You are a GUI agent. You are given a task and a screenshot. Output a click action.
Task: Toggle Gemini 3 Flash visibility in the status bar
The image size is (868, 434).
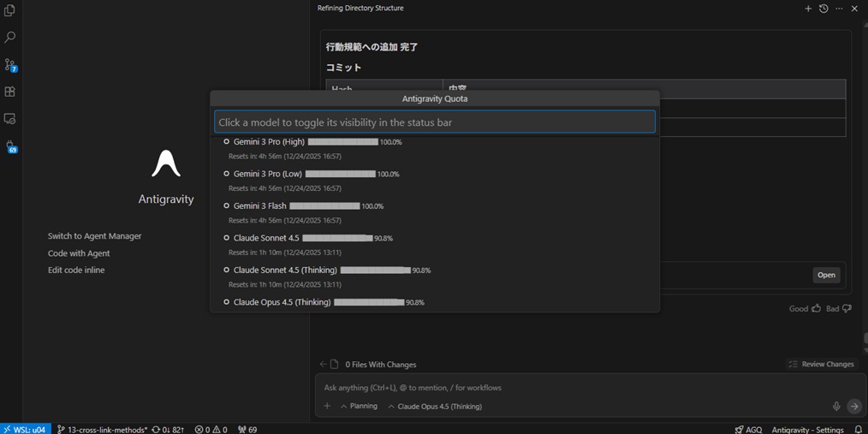click(259, 206)
